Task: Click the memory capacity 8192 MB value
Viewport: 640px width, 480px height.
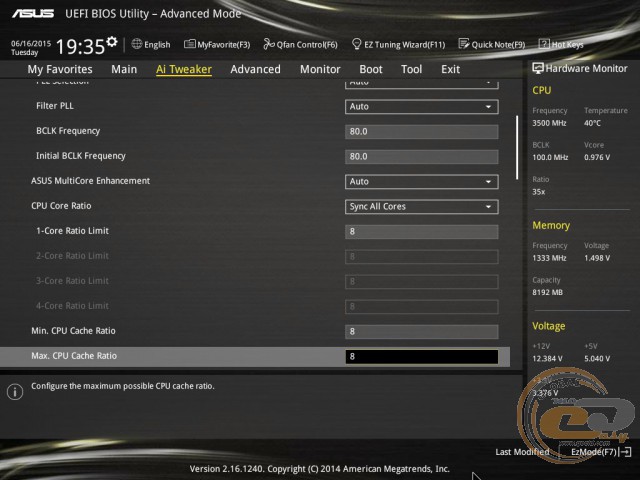Action: (x=547, y=292)
